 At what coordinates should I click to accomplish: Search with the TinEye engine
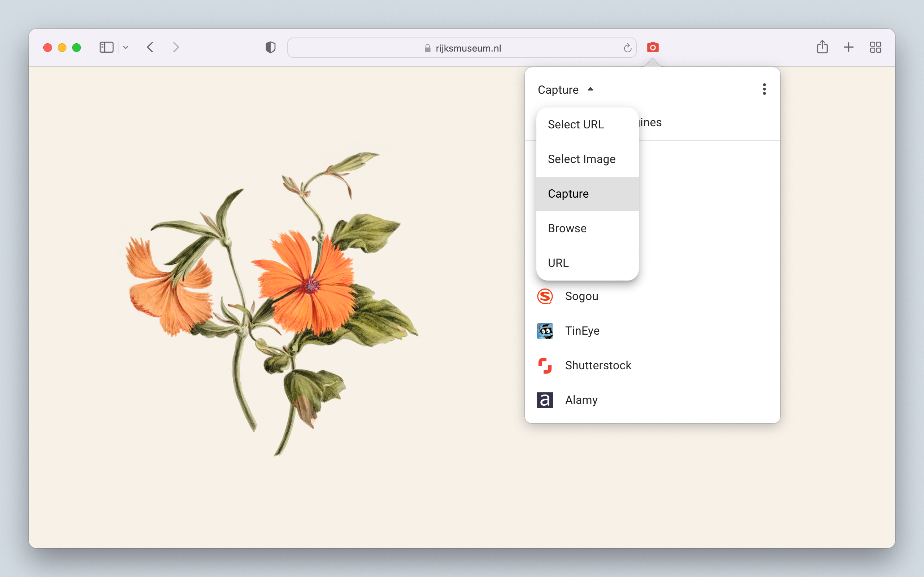(581, 331)
